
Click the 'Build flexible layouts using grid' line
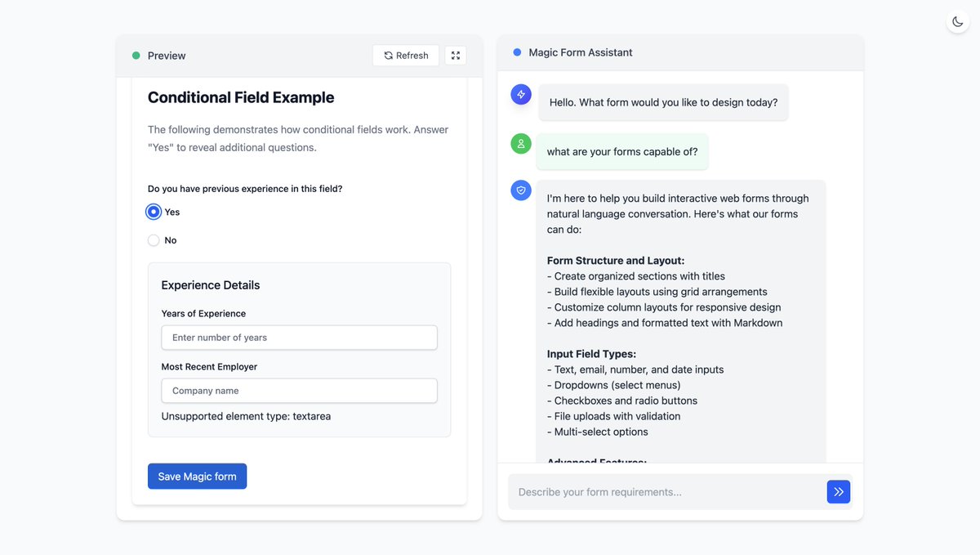coord(657,292)
